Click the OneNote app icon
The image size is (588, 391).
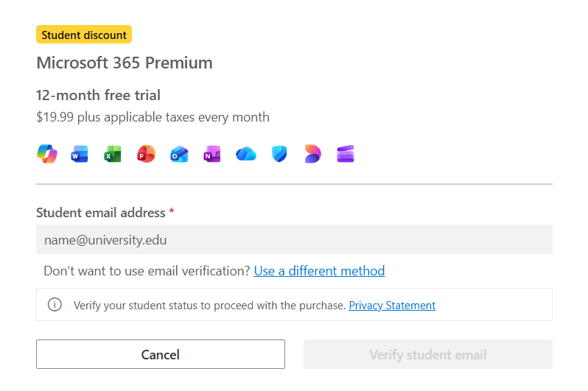pyautogui.click(x=212, y=155)
